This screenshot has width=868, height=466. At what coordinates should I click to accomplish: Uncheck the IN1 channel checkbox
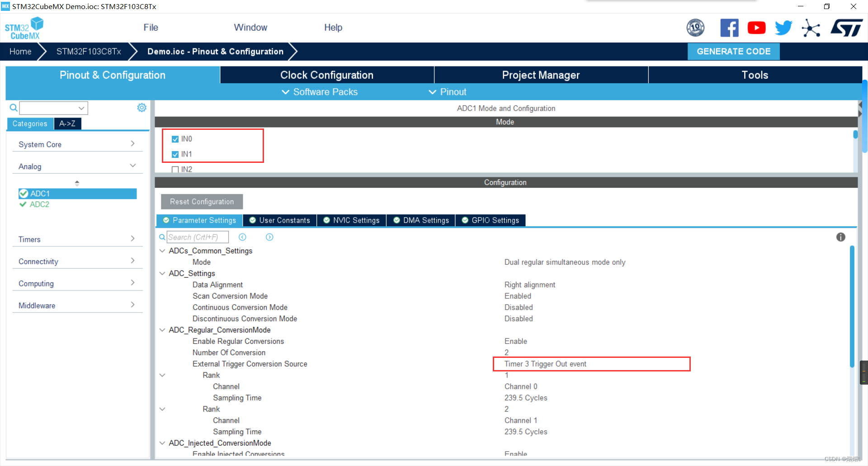[x=175, y=154]
